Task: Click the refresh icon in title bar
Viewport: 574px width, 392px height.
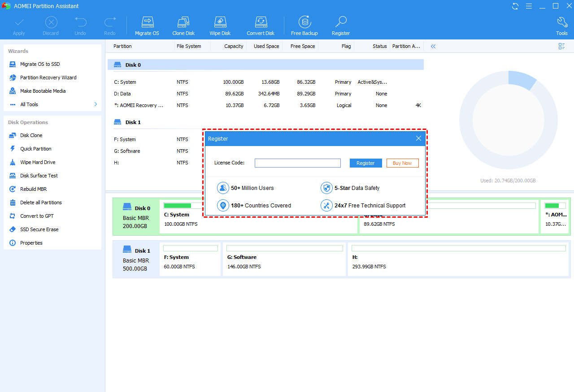Action: pos(515,6)
